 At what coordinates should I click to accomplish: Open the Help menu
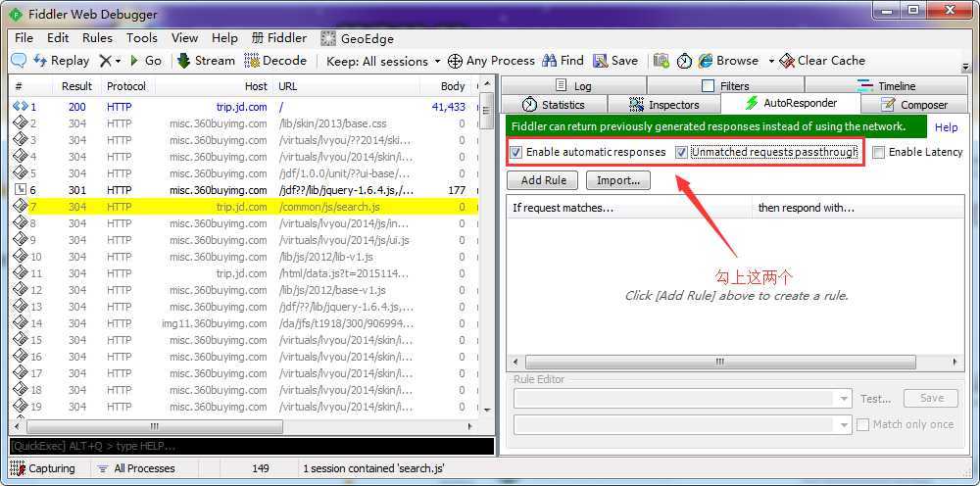point(224,38)
